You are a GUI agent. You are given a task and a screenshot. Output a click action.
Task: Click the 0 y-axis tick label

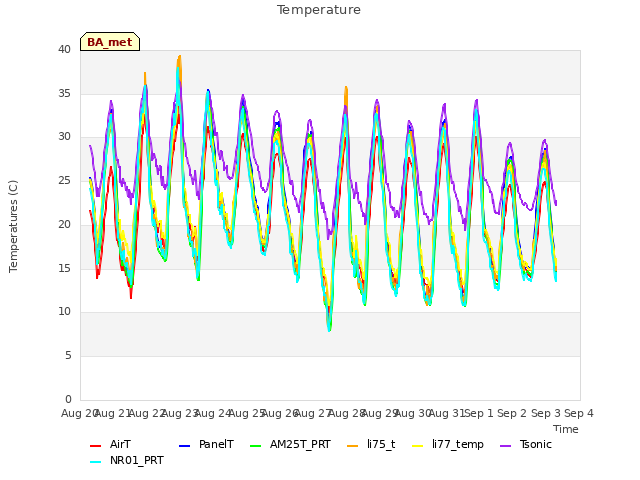[68, 399]
